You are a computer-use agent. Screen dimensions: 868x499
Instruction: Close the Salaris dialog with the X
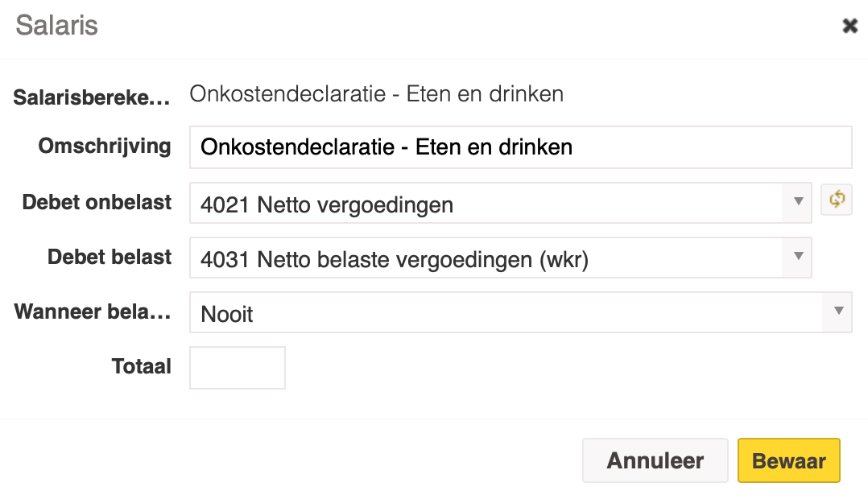(x=849, y=26)
